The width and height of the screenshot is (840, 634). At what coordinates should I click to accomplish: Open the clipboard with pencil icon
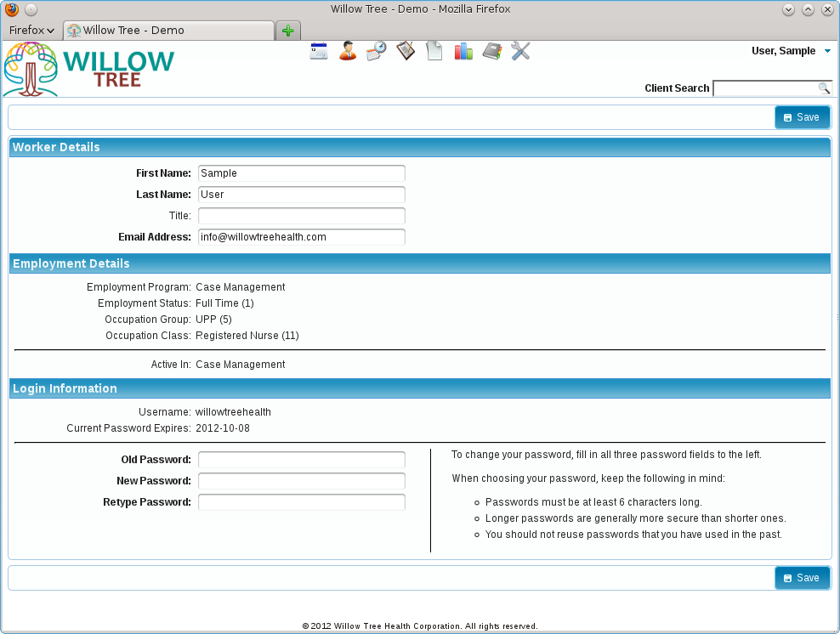pyautogui.click(x=406, y=51)
